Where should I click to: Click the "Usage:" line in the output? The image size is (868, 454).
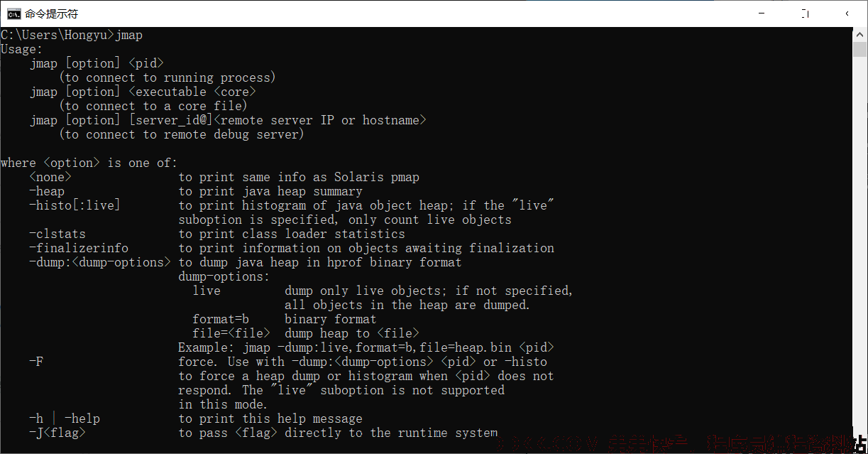[x=22, y=49]
